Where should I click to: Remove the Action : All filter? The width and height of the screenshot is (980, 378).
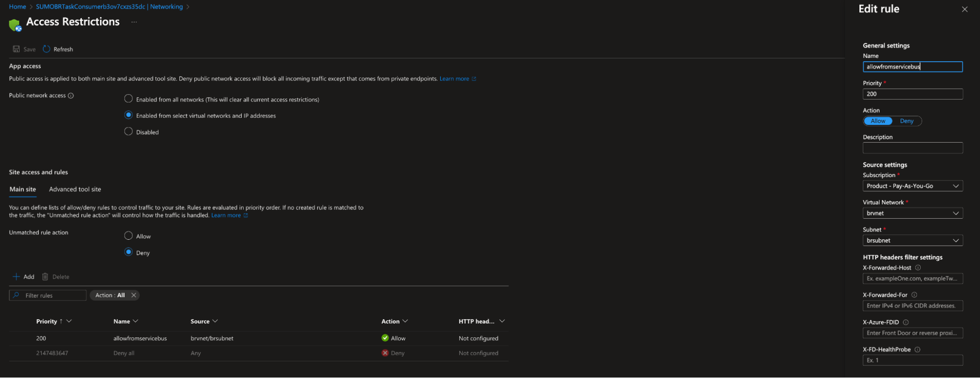tap(133, 295)
